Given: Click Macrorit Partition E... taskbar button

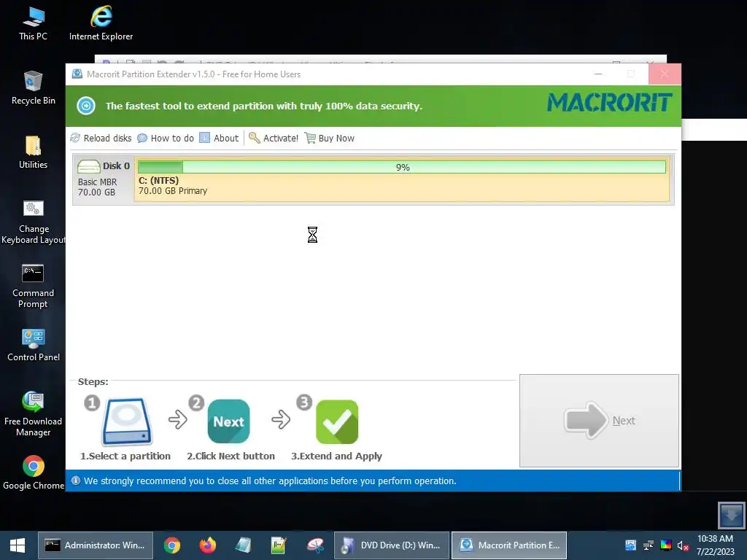Looking at the screenshot, I should [x=509, y=545].
